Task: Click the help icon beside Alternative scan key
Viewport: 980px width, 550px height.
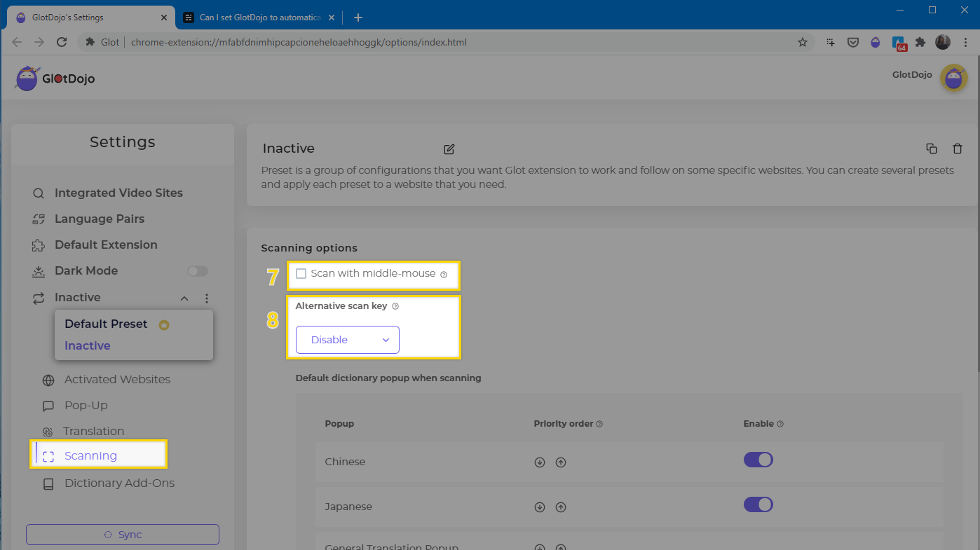Action: click(x=395, y=306)
